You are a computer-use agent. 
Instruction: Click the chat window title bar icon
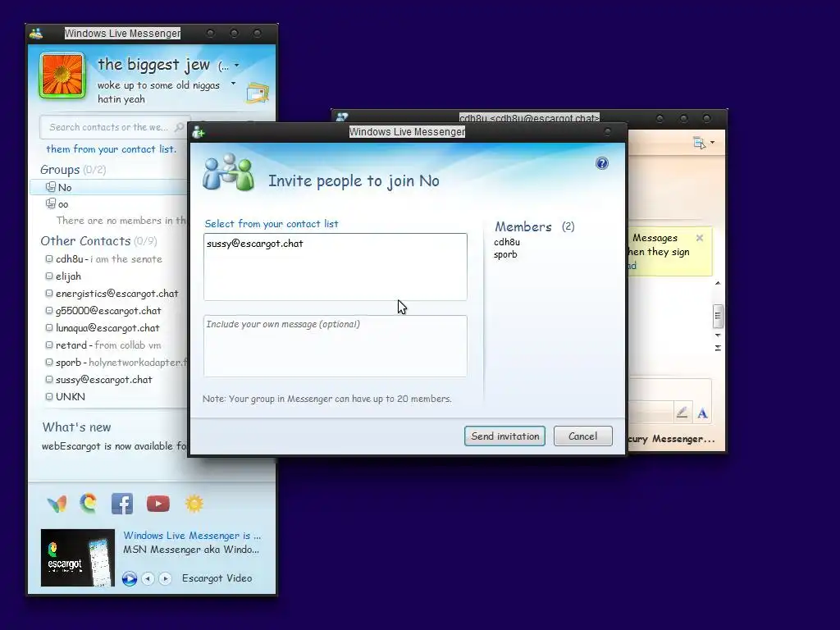342,116
